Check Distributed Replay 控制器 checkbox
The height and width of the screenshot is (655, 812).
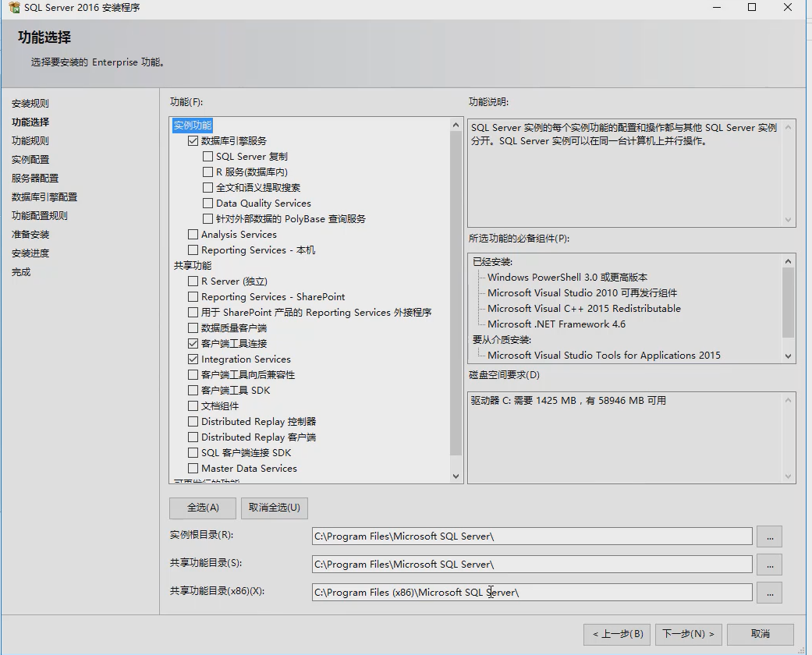pos(193,422)
